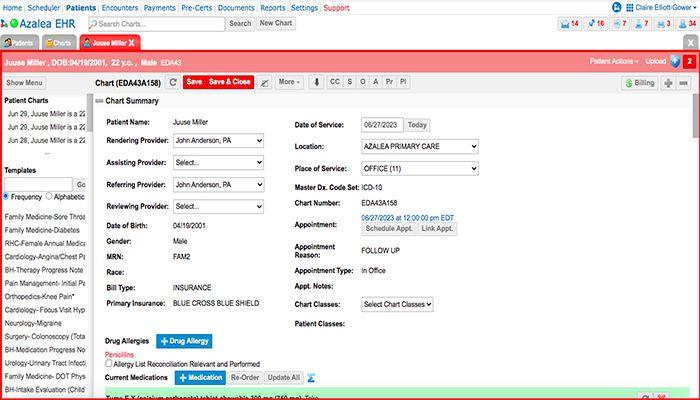Screen dimensions: 700x400
Task: Open the lab flask icon showing 7
Action: click(x=642, y=24)
